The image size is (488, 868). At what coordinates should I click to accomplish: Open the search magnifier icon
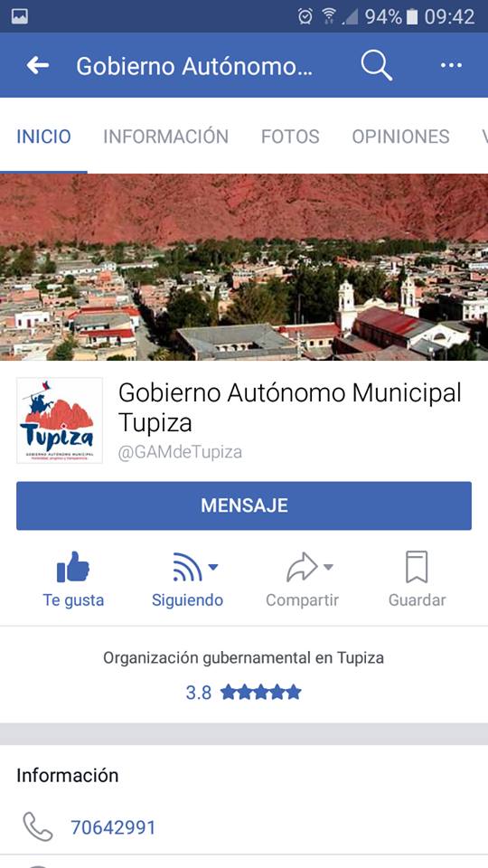[x=377, y=66]
